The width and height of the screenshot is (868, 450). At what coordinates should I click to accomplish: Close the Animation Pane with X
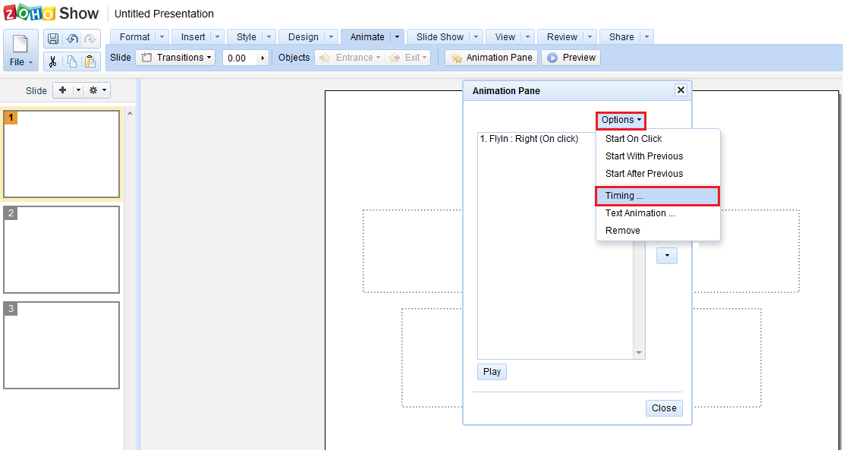(681, 90)
